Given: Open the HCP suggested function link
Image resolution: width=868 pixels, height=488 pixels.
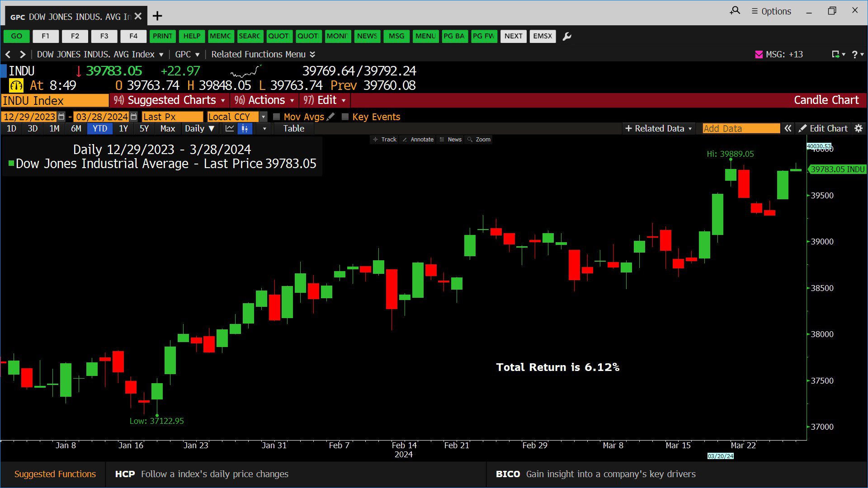Looking at the screenshot, I should pyautogui.click(x=202, y=474).
